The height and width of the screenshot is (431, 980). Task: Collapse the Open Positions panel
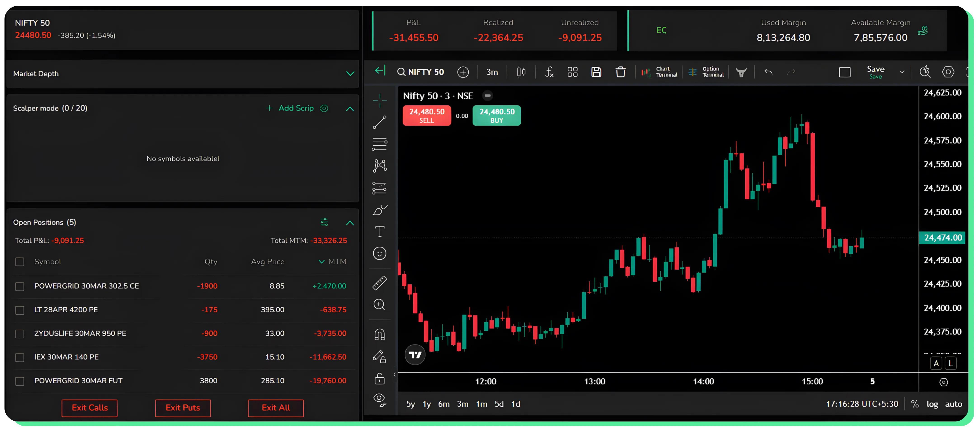click(x=350, y=223)
